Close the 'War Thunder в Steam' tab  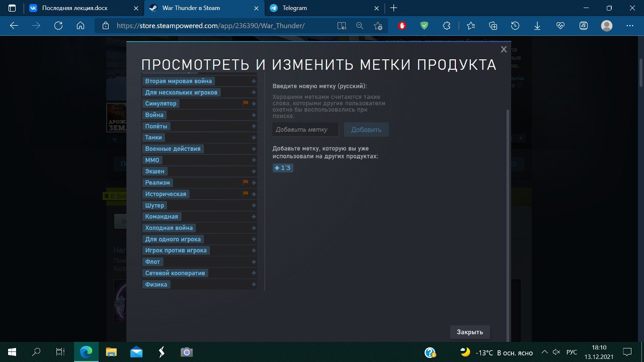coord(257,8)
